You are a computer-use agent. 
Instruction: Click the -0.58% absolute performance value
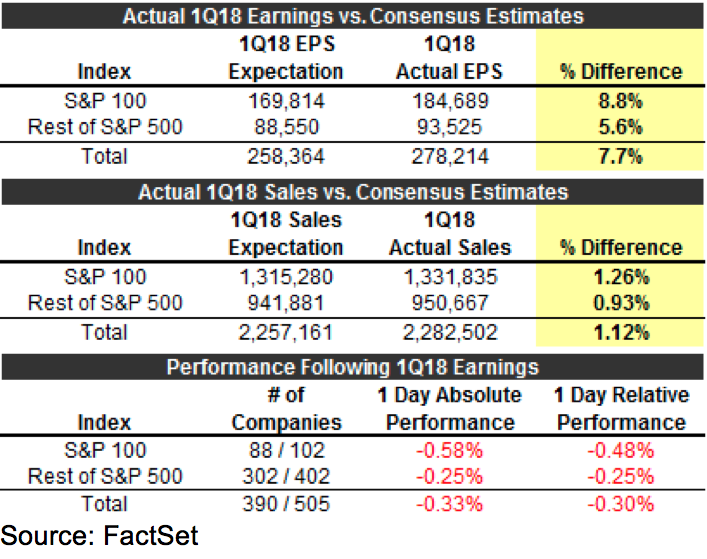(x=450, y=451)
